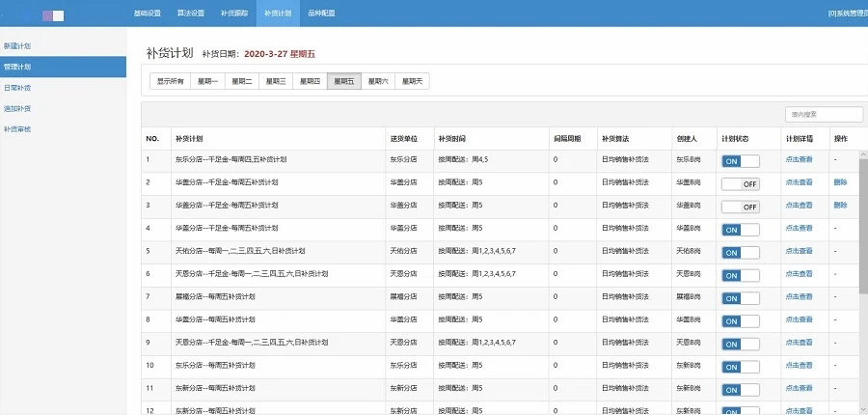Open 点击查看 details for row 11
The image size is (868, 415).
799,388
